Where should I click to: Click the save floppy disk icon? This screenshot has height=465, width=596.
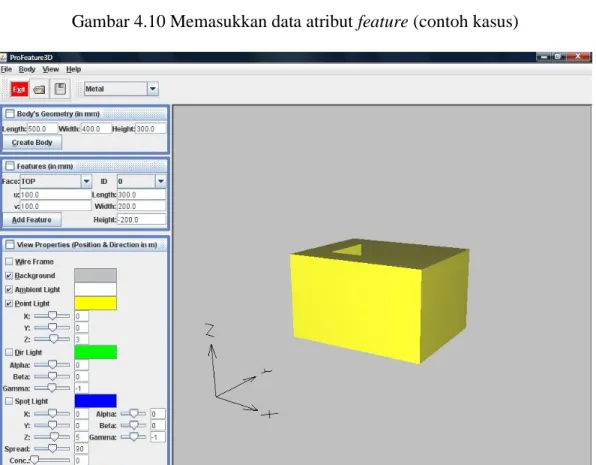(60, 89)
